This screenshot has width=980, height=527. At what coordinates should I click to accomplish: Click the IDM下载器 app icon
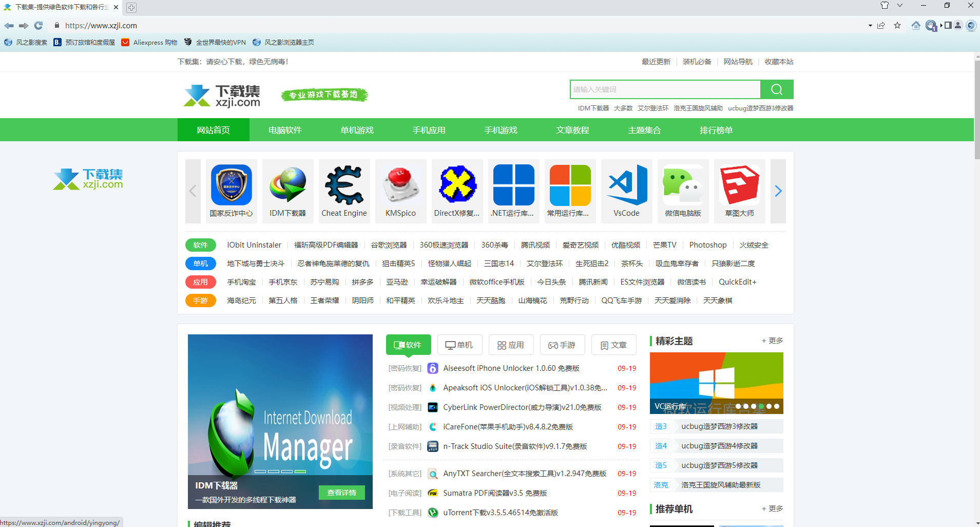tap(288, 185)
